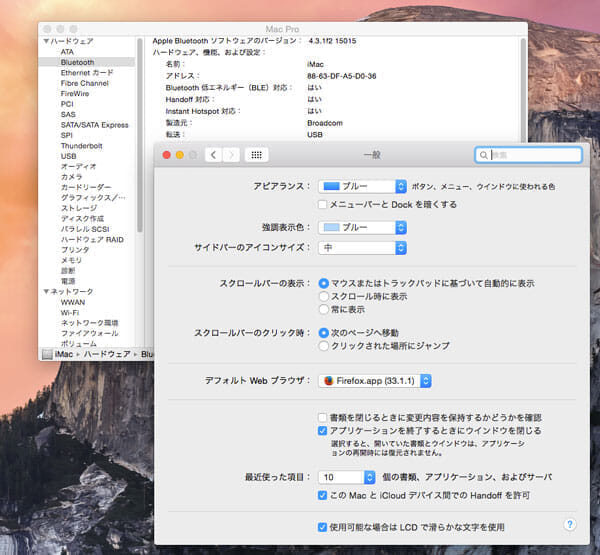600x555 pixels.
Task: Enable dark menu bar and Dock checkbox
Action: tap(322, 204)
